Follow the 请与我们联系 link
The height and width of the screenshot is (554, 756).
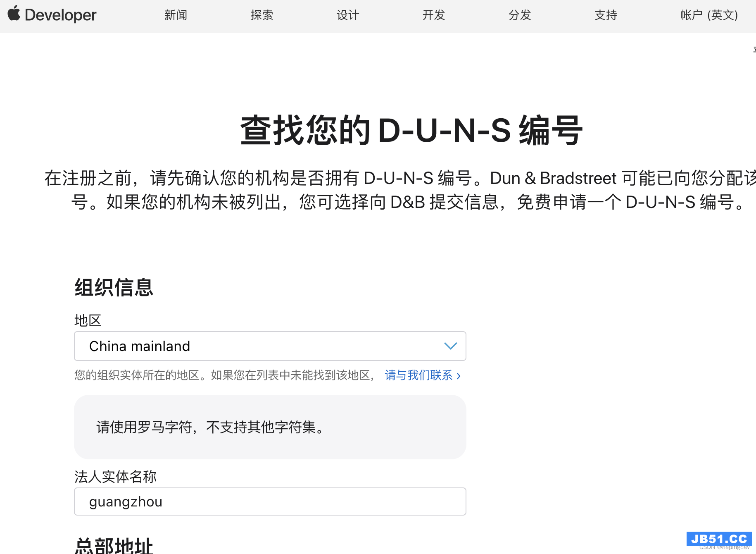(423, 375)
